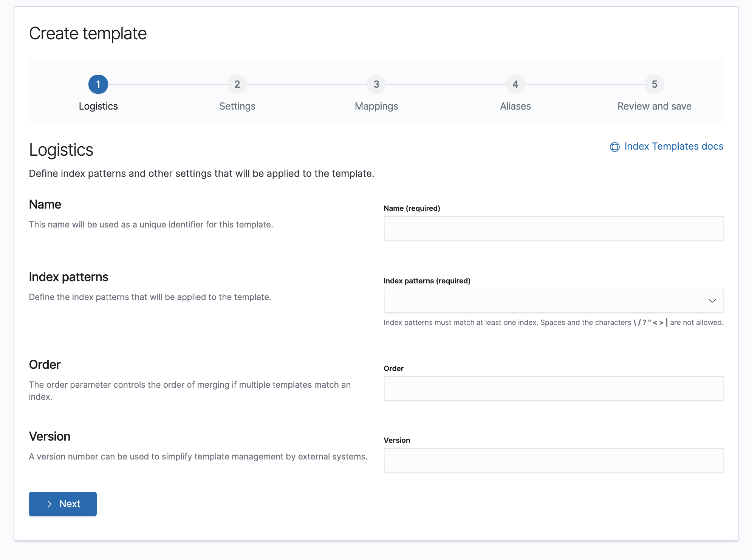The image size is (752, 560).
Task: Go to Review and save step
Action: 655,106
